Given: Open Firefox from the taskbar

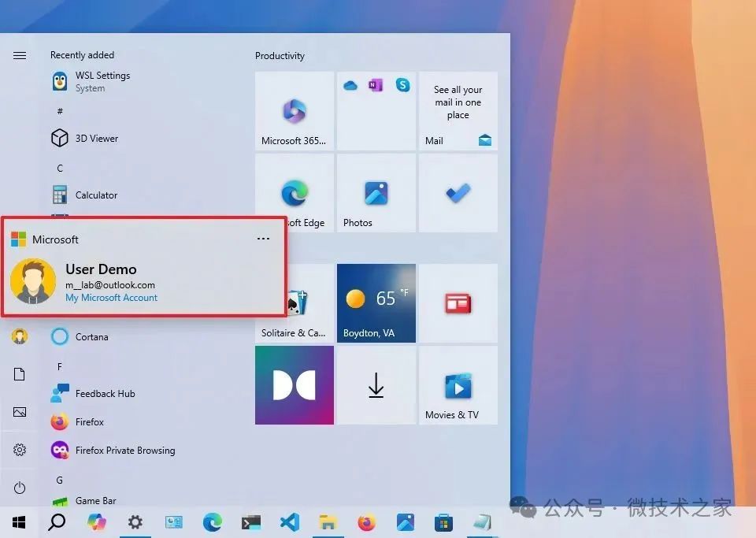Looking at the screenshot, I should point(366,522).
